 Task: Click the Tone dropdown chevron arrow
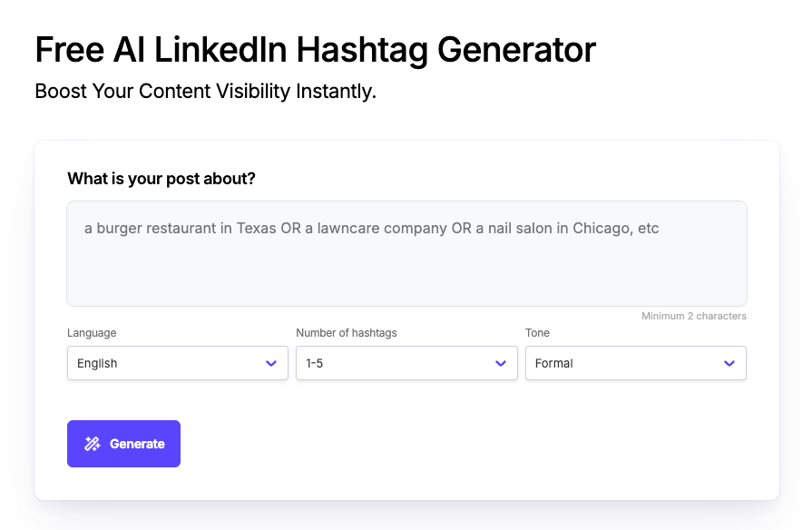pyautogui.click(x=729, y=363)
